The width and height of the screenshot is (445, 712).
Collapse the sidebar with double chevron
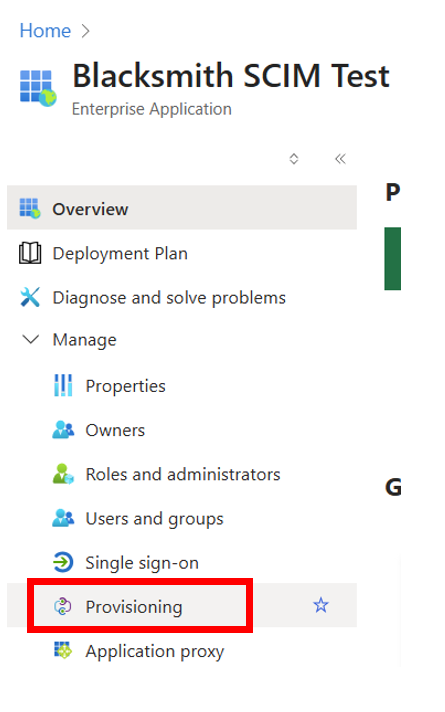click(340, 158)
